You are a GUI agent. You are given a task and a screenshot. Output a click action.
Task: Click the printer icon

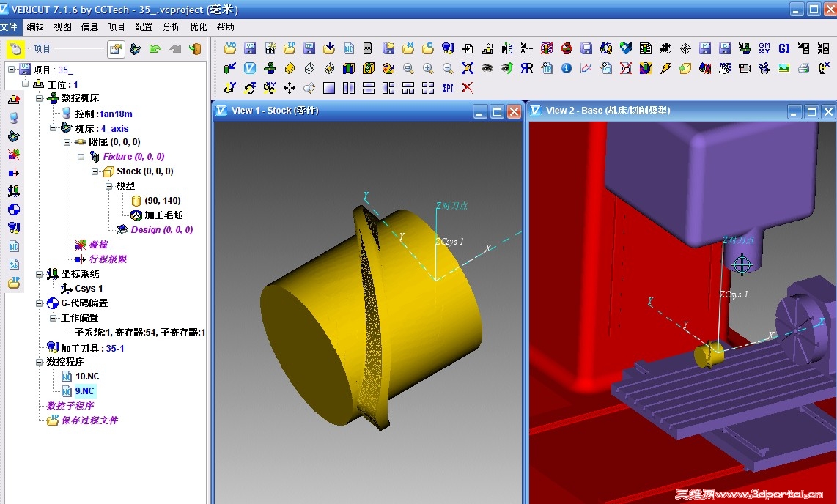coord(803,68)
